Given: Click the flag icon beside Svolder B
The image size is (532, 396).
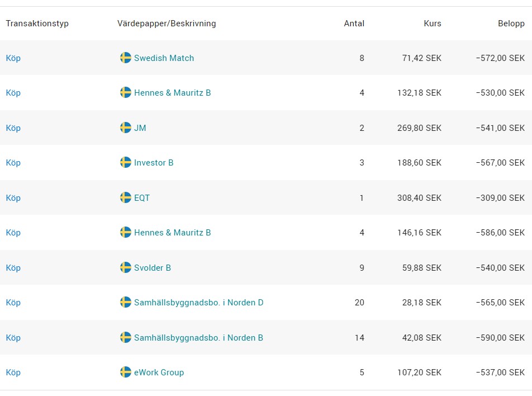Looking at the screenshot, I should 126,267.
